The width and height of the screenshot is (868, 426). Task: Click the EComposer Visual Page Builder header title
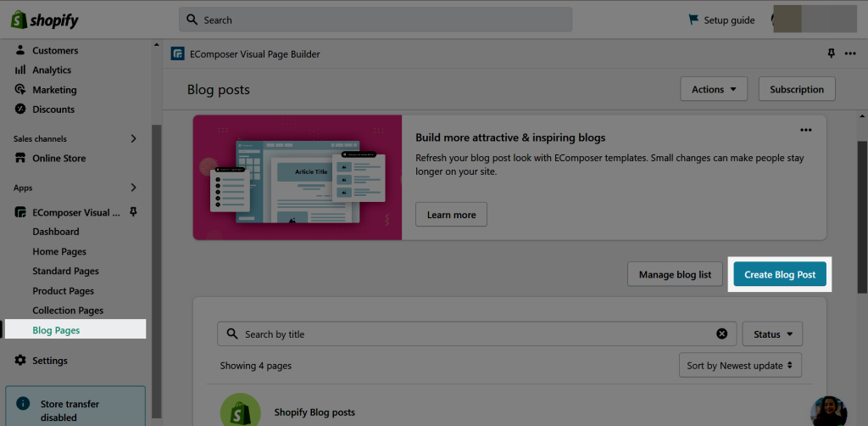(x=254, y=54)
